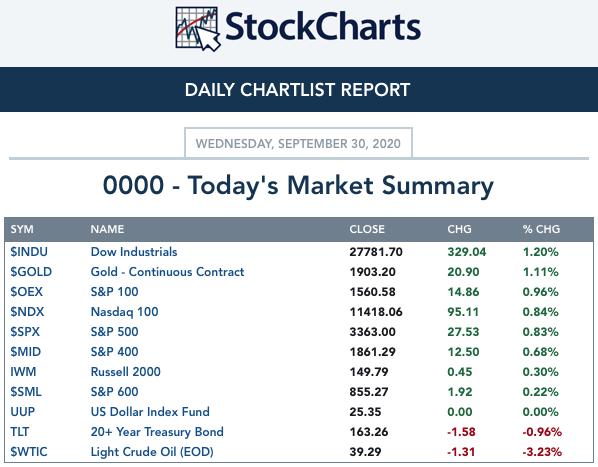
Task: Open the $INDU symbol link
Action: [29, 252]
